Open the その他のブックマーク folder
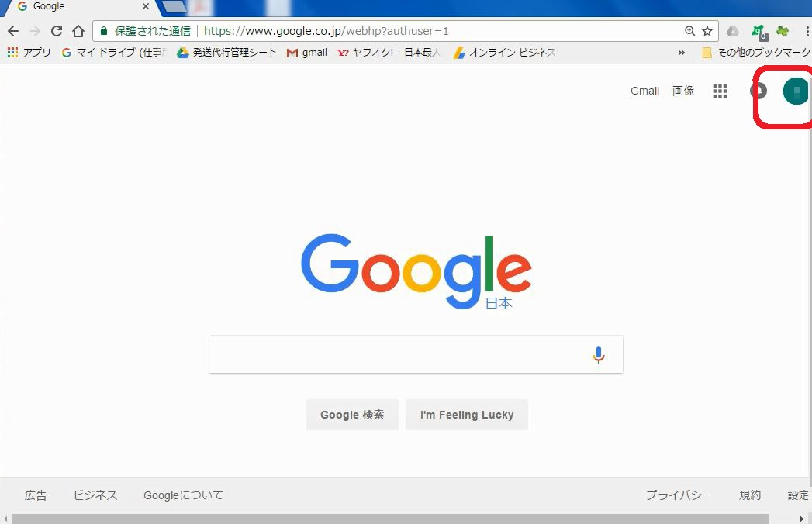 756,52
